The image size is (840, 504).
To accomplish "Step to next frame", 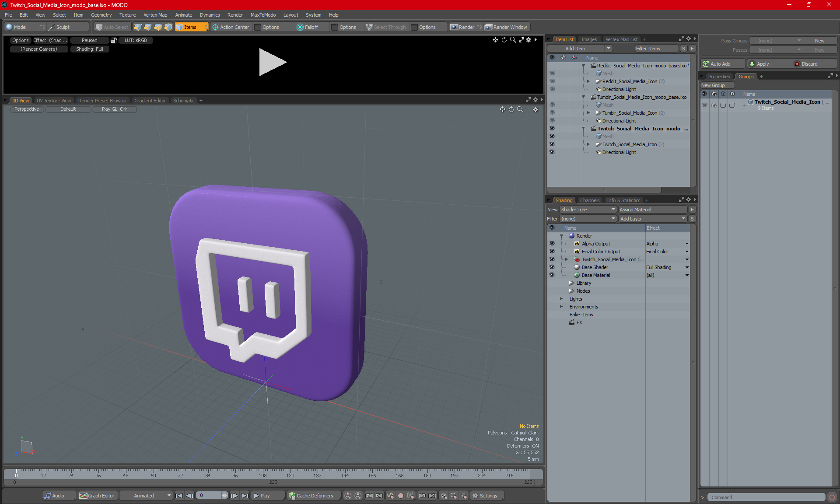I will point(234,496).
